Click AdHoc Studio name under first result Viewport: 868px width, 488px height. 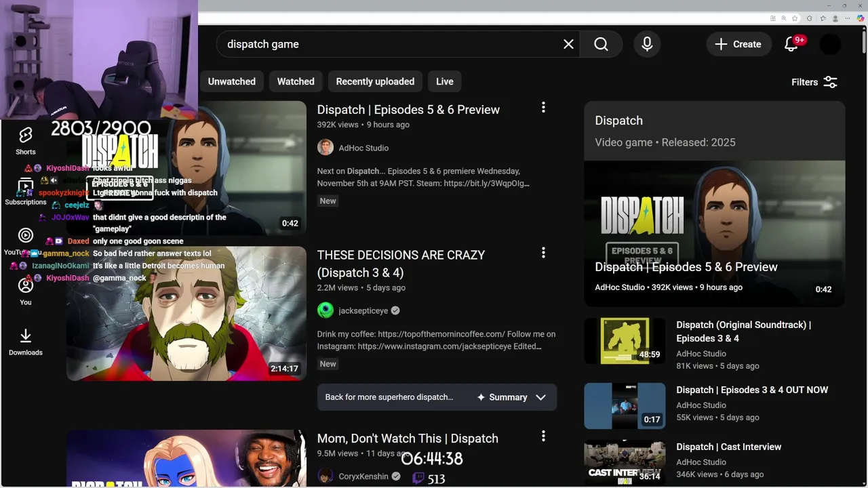(x=363, y=148)
